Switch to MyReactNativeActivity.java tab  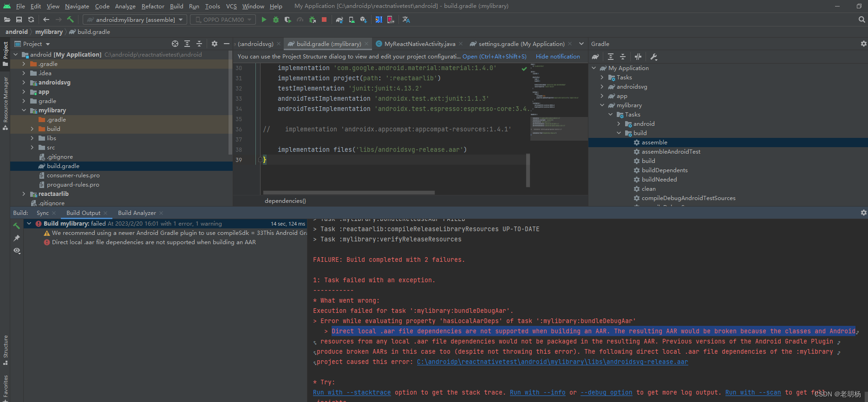(420, 44)
